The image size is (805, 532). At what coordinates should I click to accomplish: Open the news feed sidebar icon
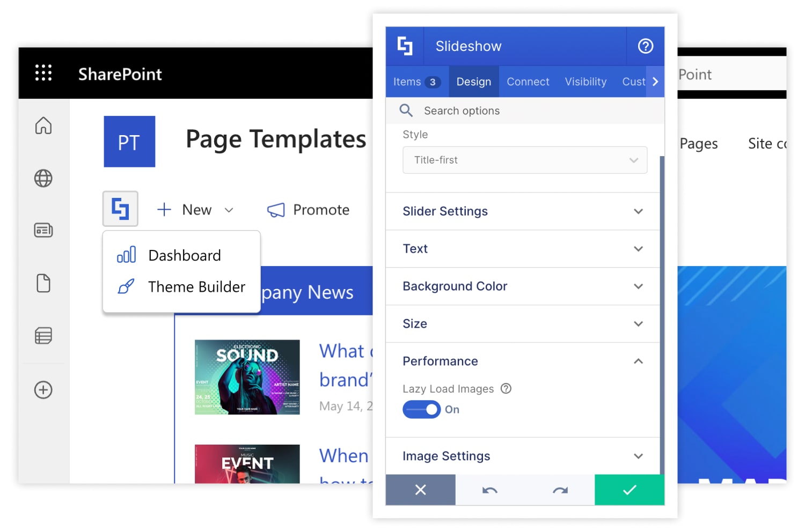(x=43, y=231)
